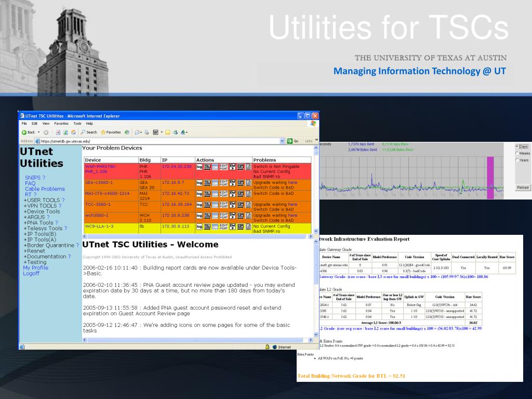Expand the ARGUS menu
This screenshot has width=532, height=399.
(34, 217)
